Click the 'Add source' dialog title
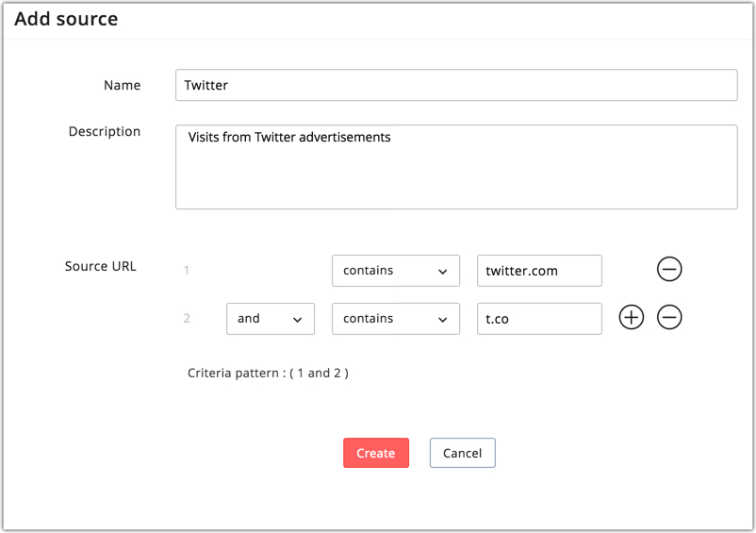Screen dimensions: 756x533 click(66, 19)
